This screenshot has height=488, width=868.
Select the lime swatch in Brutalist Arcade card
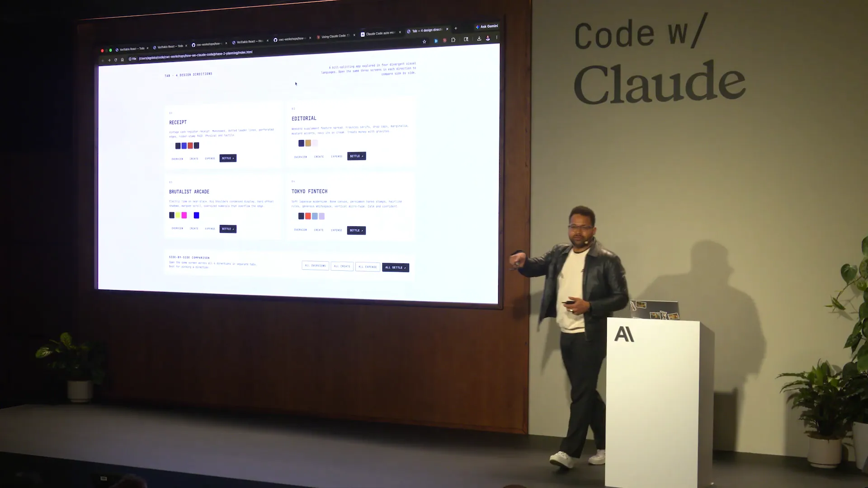tap(178, 215)
